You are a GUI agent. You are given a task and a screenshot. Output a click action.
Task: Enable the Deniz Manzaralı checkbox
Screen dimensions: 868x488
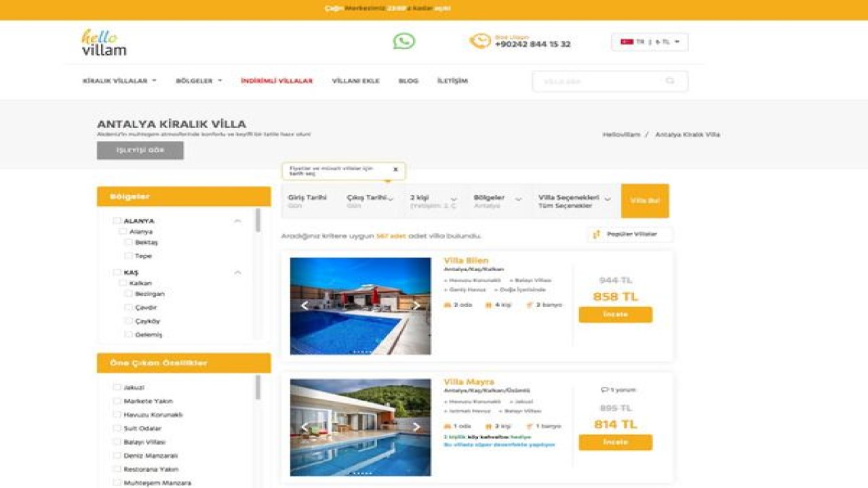(x=117, y=455)
